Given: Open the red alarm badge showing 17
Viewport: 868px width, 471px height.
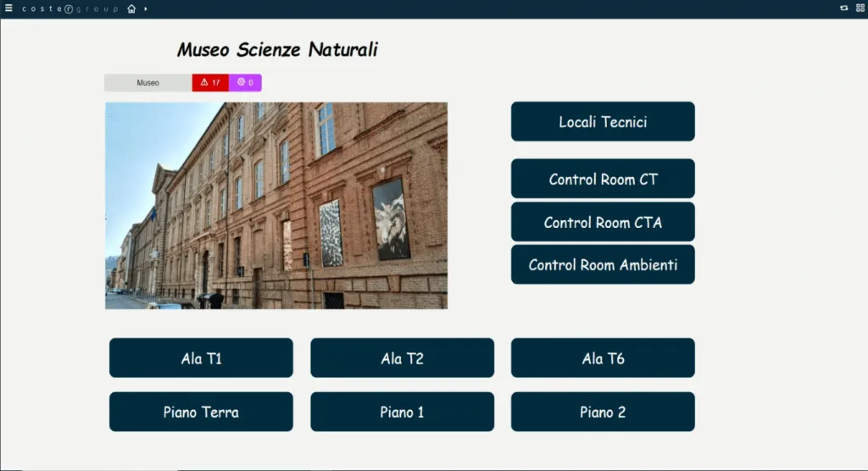Looking at the screenshot, I should coord(210,83).
